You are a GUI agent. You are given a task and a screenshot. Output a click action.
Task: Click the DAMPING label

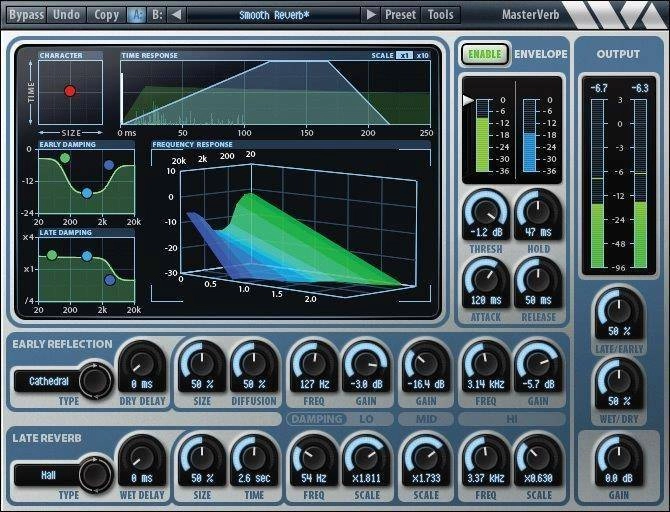click(x=317, y=419)
